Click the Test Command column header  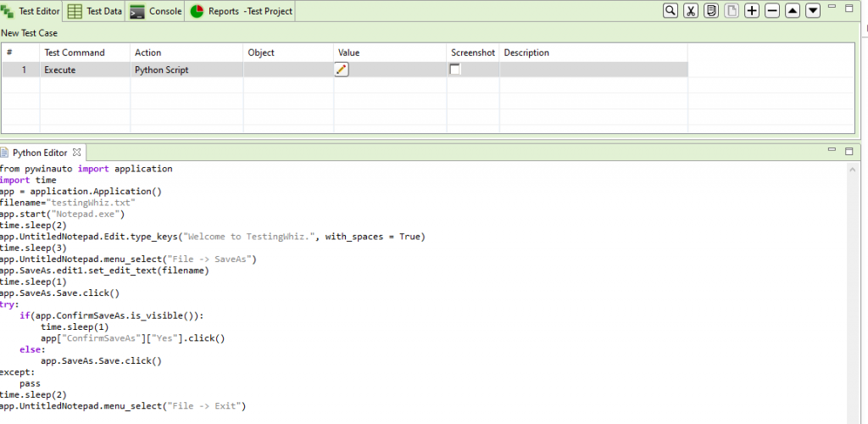click(x=86, y=53)
